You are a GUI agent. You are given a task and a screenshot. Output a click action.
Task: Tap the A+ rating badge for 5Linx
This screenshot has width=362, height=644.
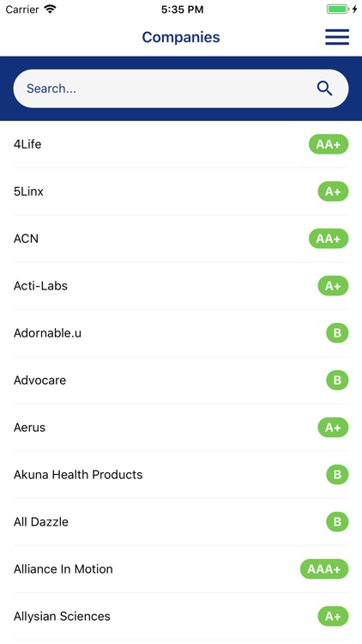coord(333,191)
